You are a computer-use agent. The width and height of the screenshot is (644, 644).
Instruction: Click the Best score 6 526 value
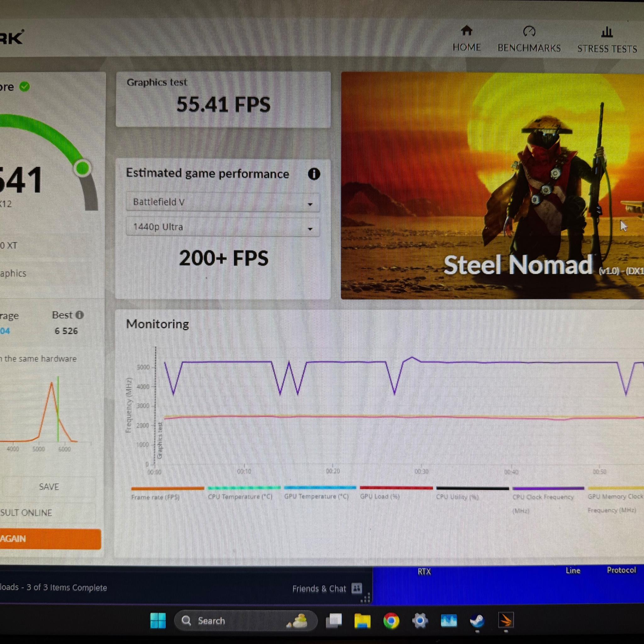point(66,331)
